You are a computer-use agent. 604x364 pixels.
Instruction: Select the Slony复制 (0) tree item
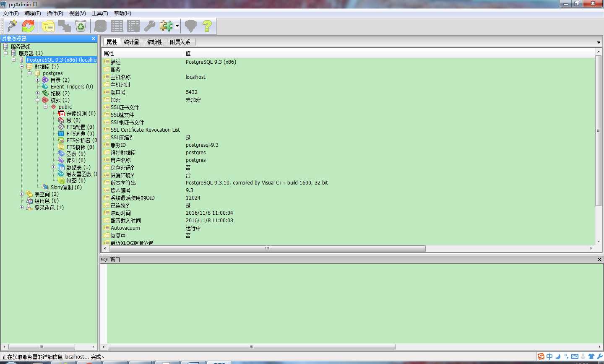point(66,187)
